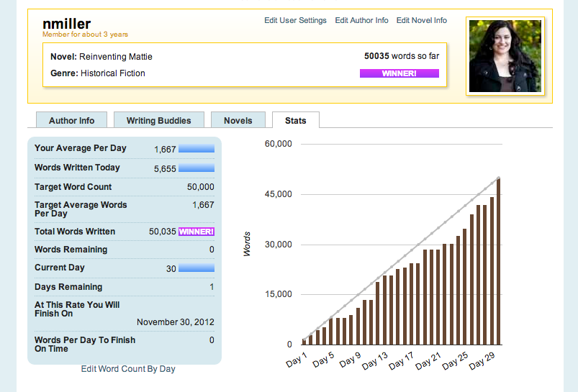
Task: Click the November 30, 2012 finish date
Action: click(175, 322)
